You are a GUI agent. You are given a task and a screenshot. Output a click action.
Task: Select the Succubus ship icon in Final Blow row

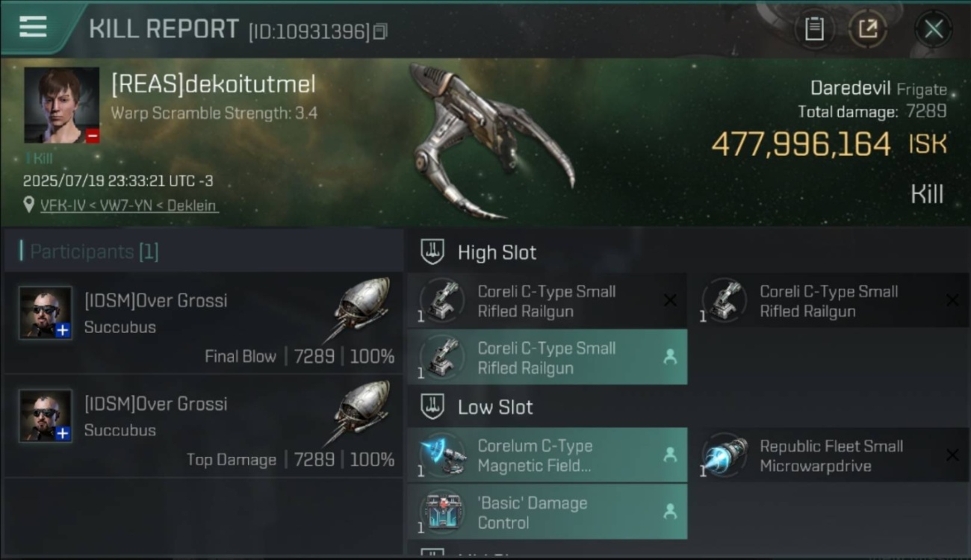coord(359,308)
